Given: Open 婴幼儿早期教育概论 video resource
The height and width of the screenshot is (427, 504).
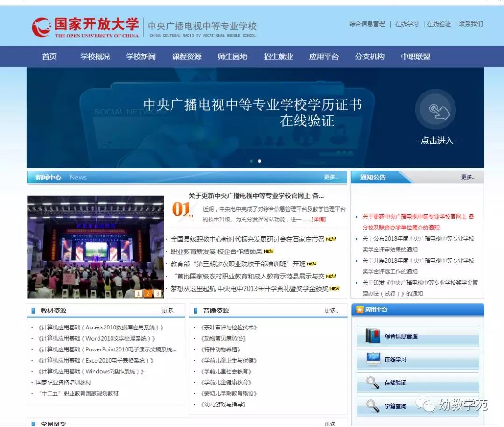Looking at the screenshot, I should (x=229, y=393).
